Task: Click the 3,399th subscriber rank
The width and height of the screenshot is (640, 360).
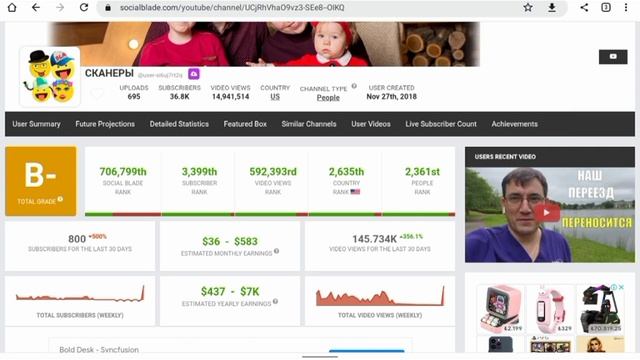Action: 200,172
